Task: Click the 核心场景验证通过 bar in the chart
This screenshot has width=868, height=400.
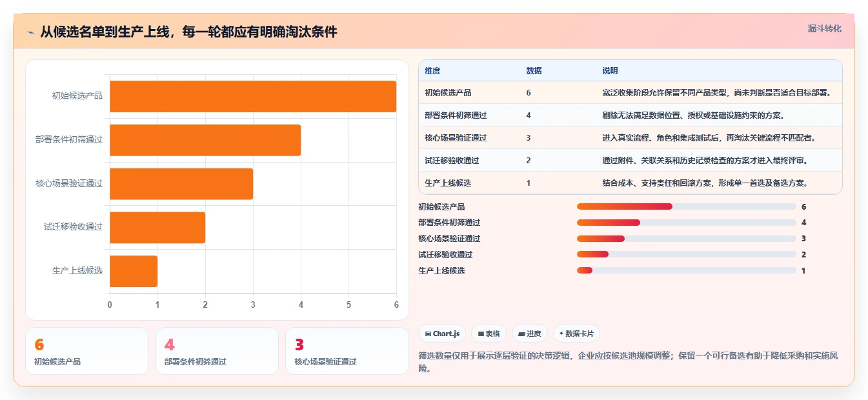Action: click(181, 184)
